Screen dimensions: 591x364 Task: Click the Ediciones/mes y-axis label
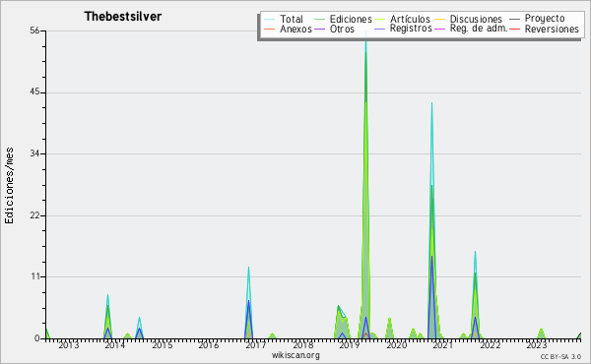pos(9,186)
